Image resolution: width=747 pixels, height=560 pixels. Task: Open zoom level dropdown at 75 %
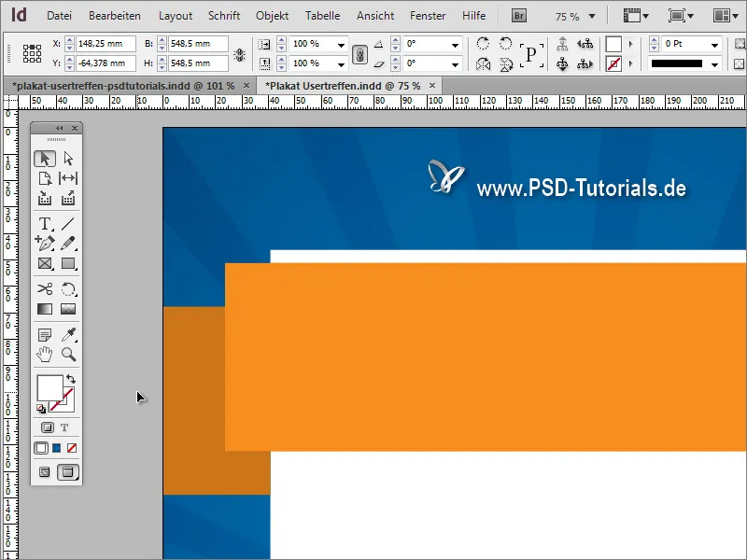point(592,16)
